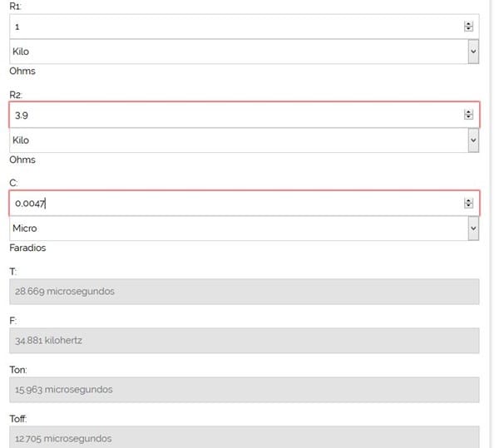
Task: Click the C label above capacitance field
Action: (x=12, y=182)
